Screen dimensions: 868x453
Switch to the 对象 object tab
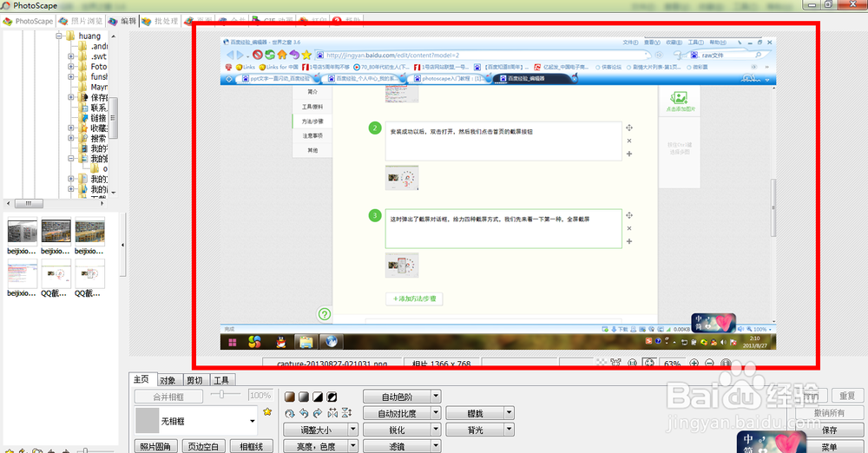coord(168,380)
